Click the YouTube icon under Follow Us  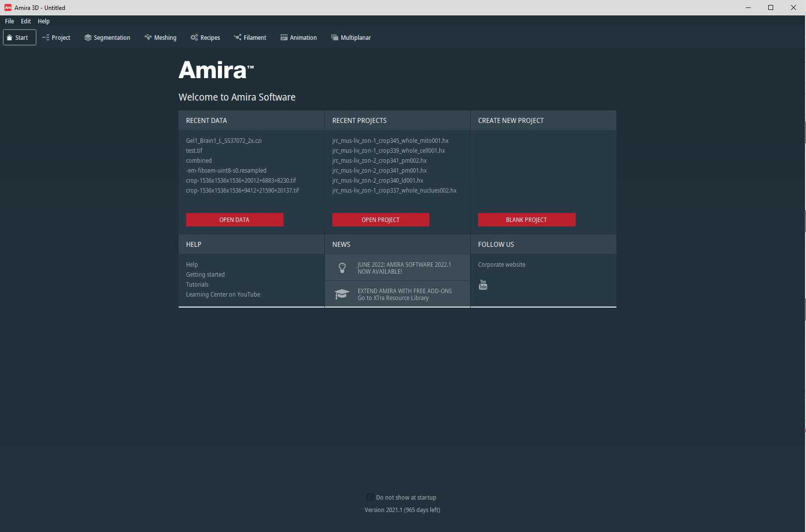483,285
